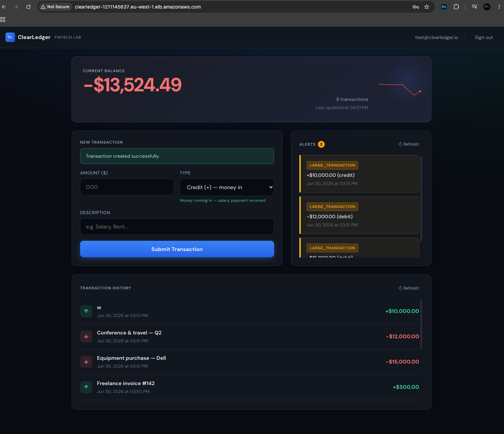Click the current balance -$13,524.49
This screenshot has width=504, height=434.
pos(132,85)
